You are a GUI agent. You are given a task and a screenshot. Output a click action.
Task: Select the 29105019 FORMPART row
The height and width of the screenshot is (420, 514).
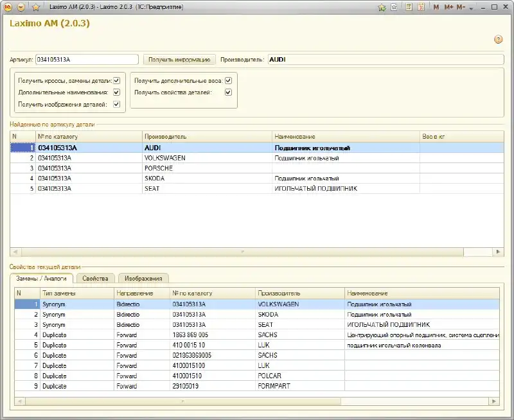[x=257, y=386]
